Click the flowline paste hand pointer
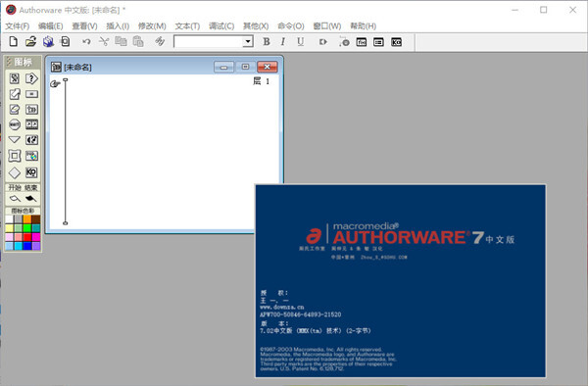This screenshot has height=386, width=588. (55, 84)
